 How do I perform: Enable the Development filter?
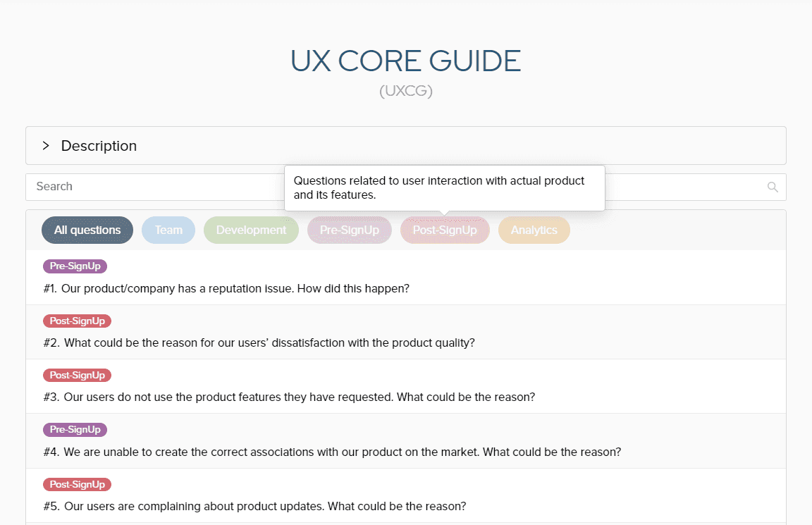pos(251,230)
